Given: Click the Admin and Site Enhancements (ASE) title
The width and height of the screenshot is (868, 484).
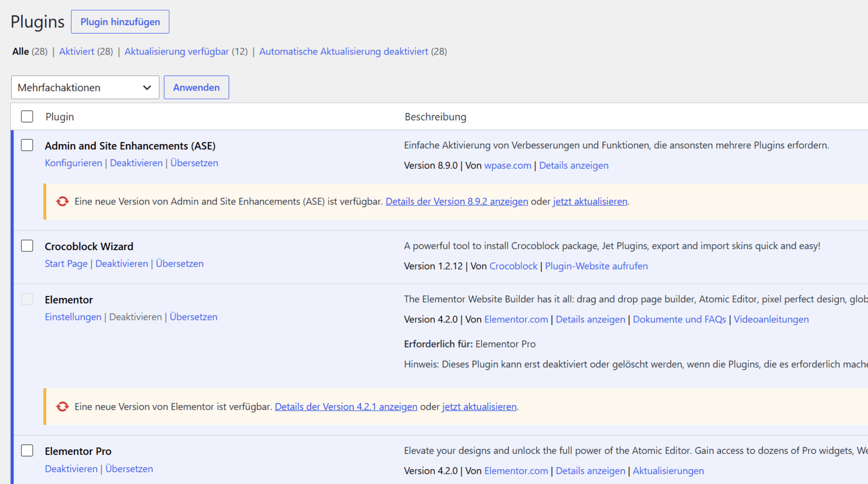Looking at the screenshot, I should tap(130, 146).
